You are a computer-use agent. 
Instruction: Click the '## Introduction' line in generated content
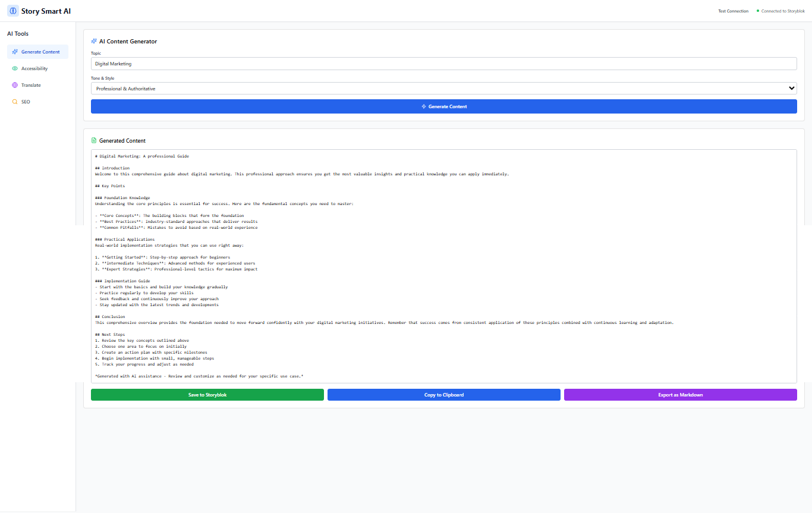pyautogui.click(x=112, y=168)
